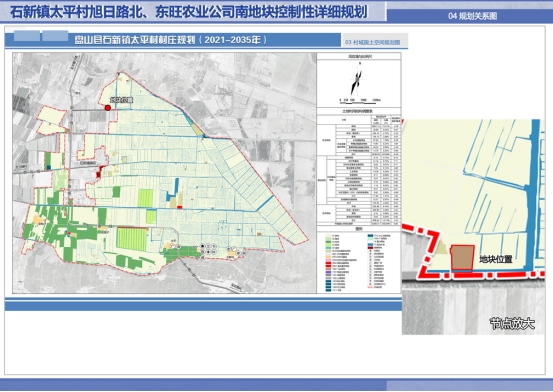Image resolution: width=553 pixels, height=392 pixels.
Task: Click the 地块位置 label in the inset
Action: point(496,259)
